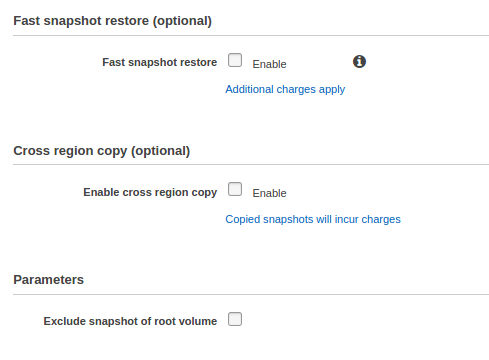Click divider line under Cross region copy heading
The image size is (489, 360).
coord(251,164)
